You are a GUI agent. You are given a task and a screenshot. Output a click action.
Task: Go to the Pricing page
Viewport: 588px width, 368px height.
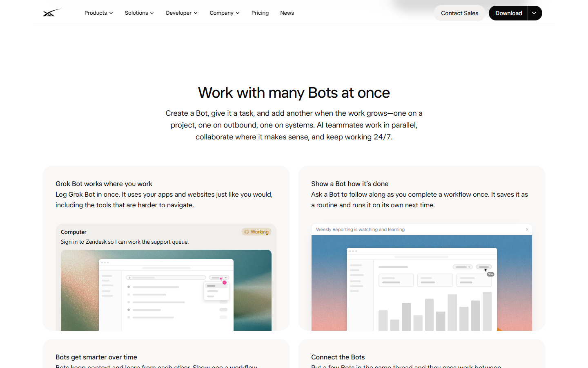point(260,13)
